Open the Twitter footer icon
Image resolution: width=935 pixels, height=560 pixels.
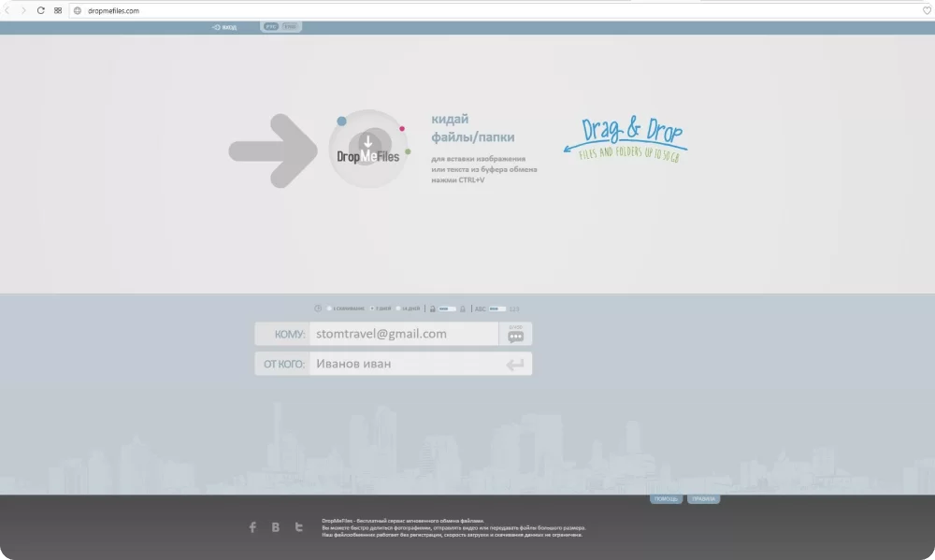click(x=299, y=527)
